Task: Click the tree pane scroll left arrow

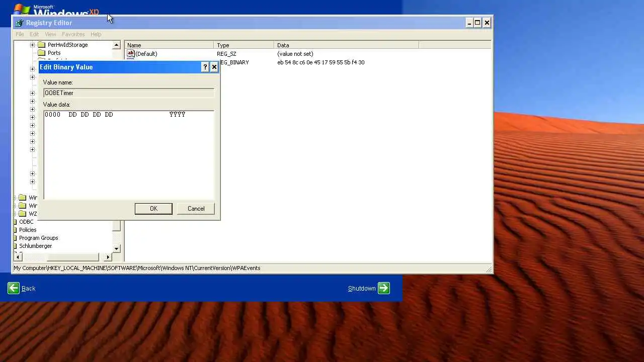Action: [x=19, y=257]
